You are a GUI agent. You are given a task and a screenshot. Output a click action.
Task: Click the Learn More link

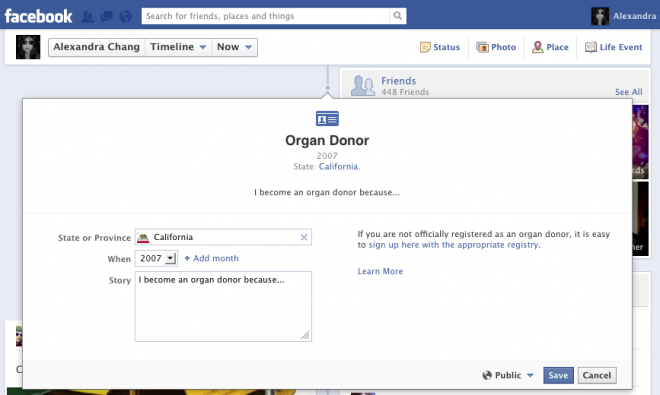(x=380, y=272)
